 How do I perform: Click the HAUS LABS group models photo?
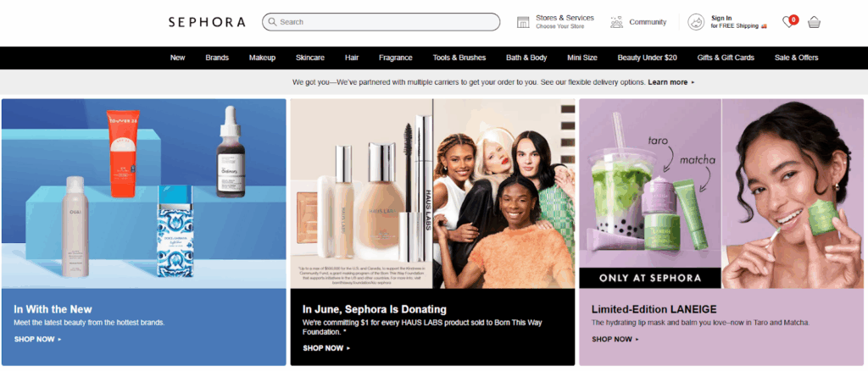[504, 193]
